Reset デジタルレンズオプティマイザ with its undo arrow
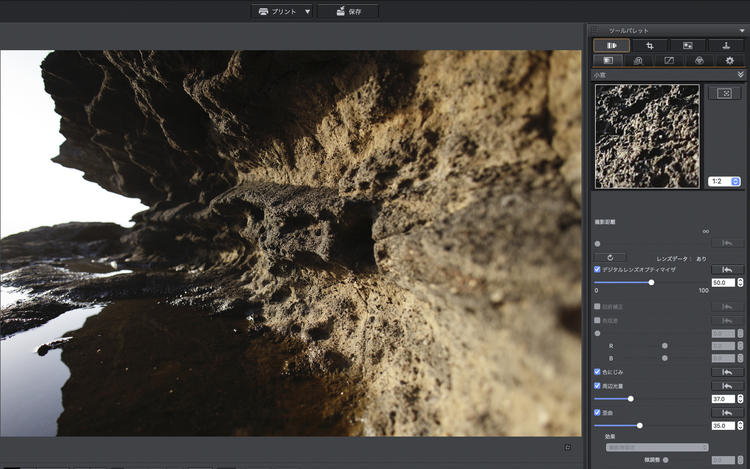 coord(726,269)
